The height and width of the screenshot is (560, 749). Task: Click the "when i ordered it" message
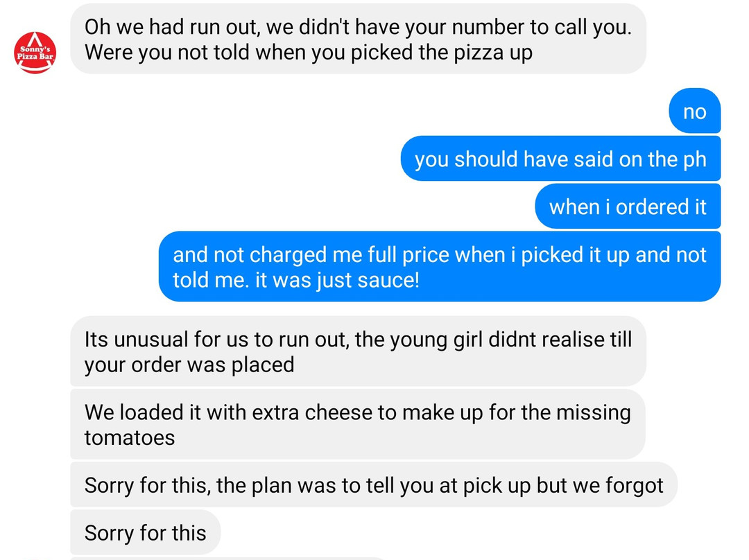[x=628, y=207]
